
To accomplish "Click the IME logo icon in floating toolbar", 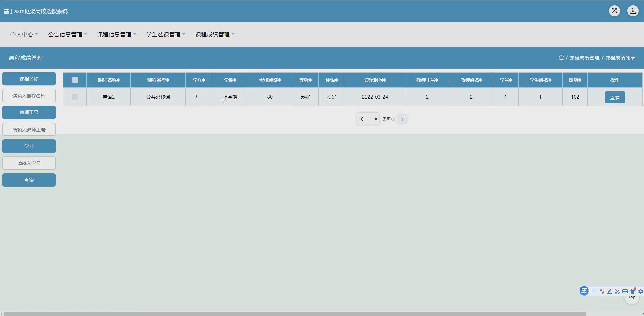I will pos(584,291).
